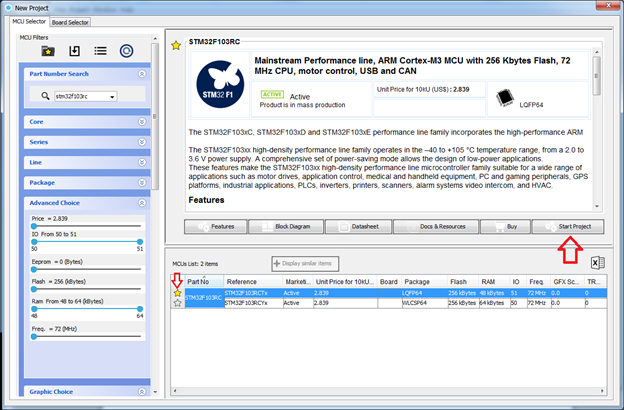Viewport: 624px width, 410px height.
Task: Expand the Package filter section
Action: coord(142,183)
